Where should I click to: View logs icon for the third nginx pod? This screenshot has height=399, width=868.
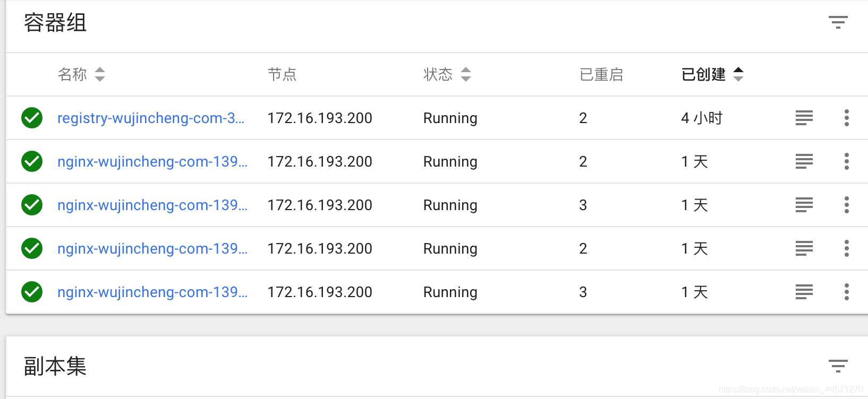[804, 248]
